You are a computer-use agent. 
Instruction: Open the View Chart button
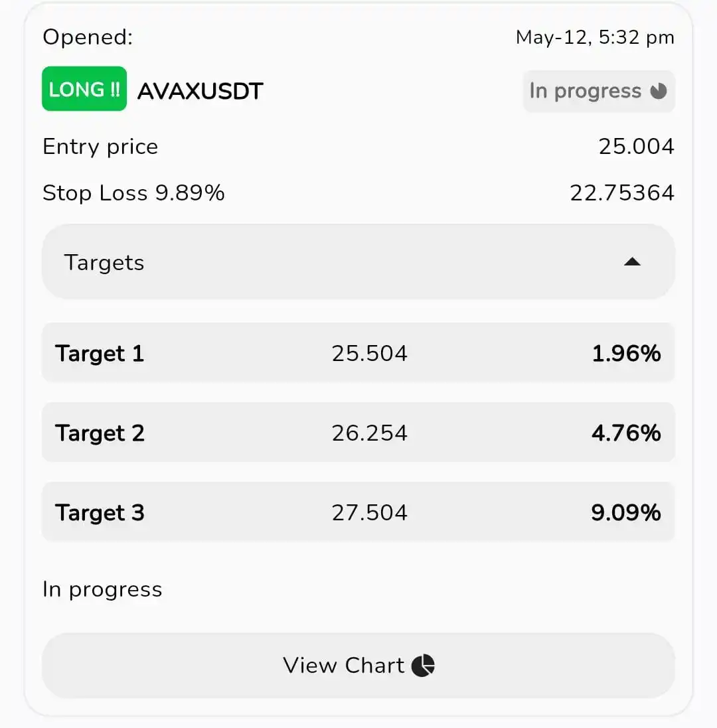tap(358, 666)
